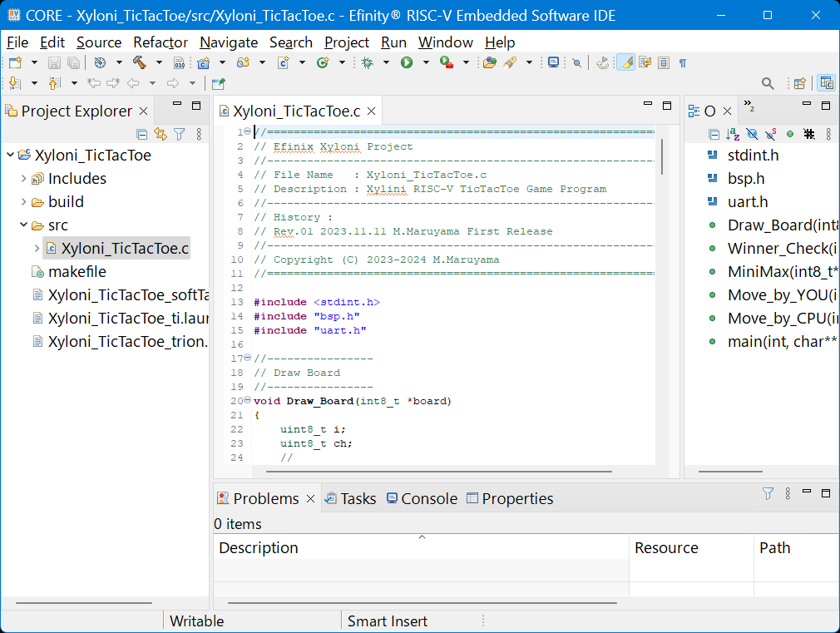840x633 pixels.
Task: Open the Search magnifier in toolbar
Action: (x=768, y=83)
